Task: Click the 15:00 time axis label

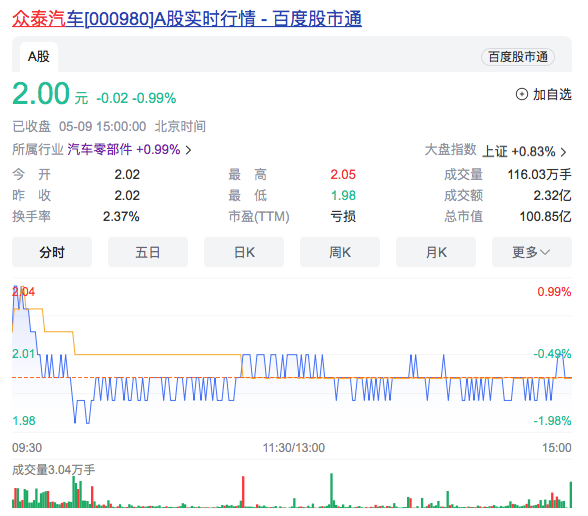Action: tap(556, 448)
